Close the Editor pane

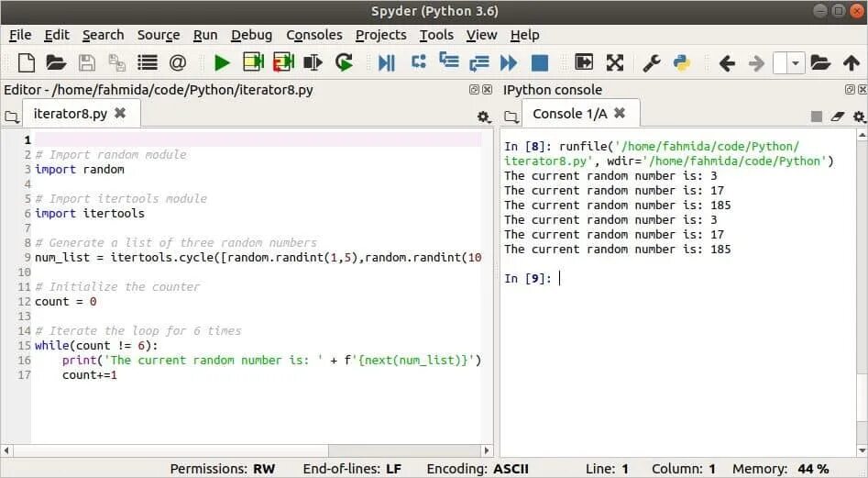pyautogui.click(x=487, y=89)
